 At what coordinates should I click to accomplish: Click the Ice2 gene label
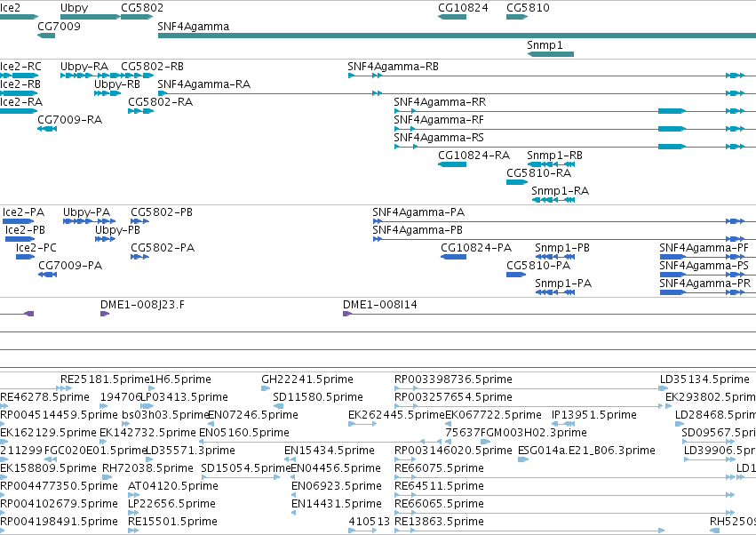tap(10, 8)
